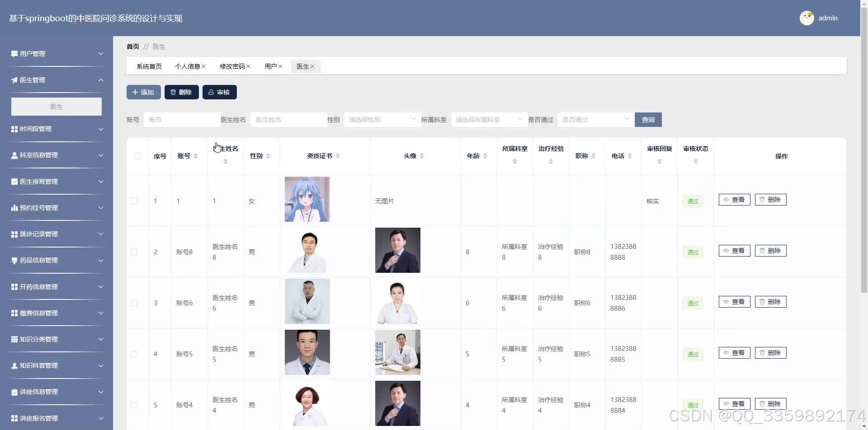The image size is (868, 430).
Task: Click the 查询 search button
Action: pyautogui.click(x=648, y=119)
